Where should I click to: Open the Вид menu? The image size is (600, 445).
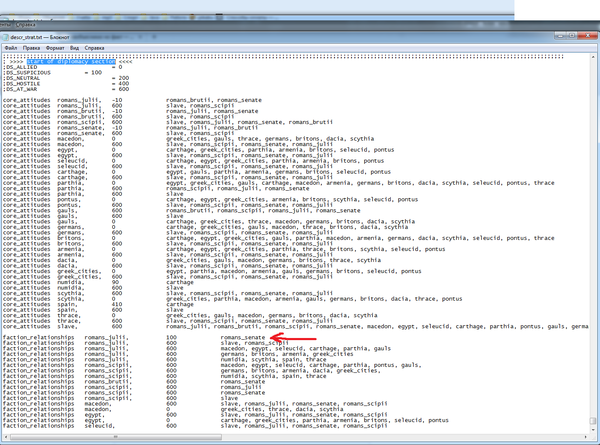(x=84, y=47)
